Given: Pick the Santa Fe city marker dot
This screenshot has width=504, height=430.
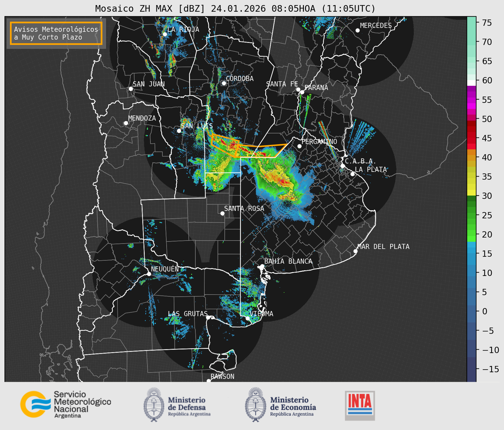Looking at the screenshot, I should tap(298, 89).
